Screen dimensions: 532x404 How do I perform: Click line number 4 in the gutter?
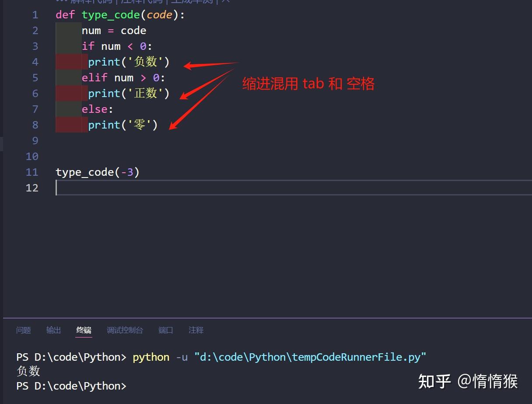point(35,62)
